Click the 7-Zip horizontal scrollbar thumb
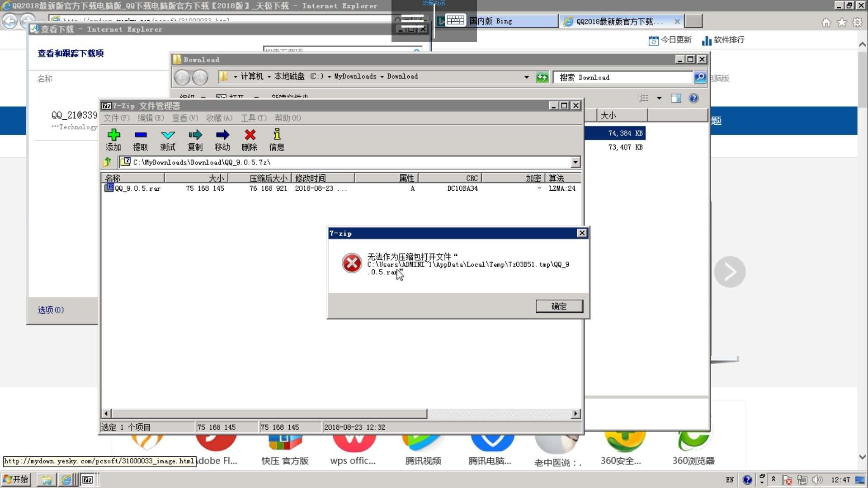The width and height of the screenshot is (868, 488). tap(269, 413)
